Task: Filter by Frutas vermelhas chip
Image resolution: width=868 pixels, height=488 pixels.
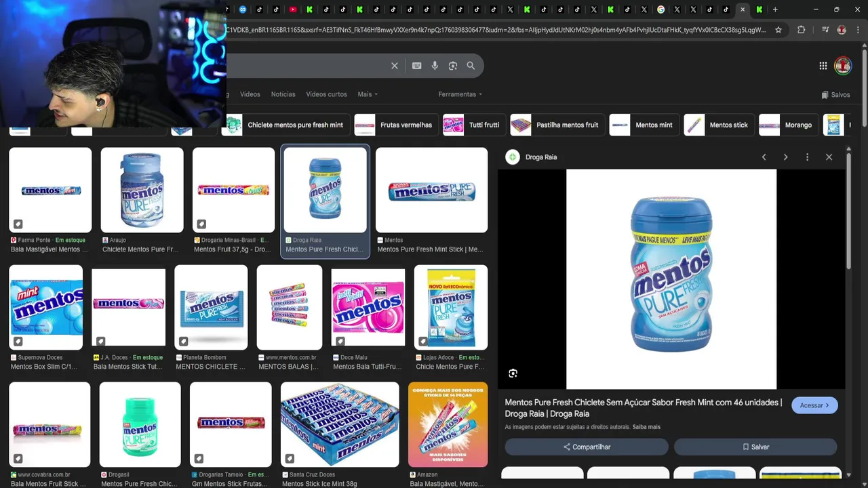Action: pos(395,125)
